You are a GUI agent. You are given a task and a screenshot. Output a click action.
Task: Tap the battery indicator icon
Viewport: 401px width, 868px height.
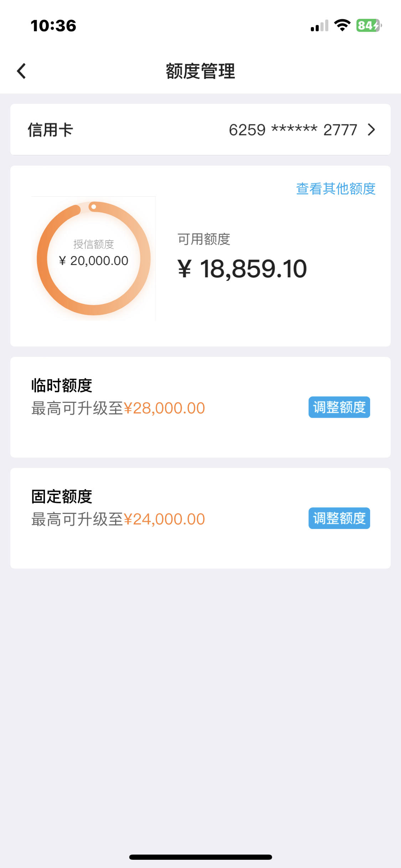coord(369,25)
